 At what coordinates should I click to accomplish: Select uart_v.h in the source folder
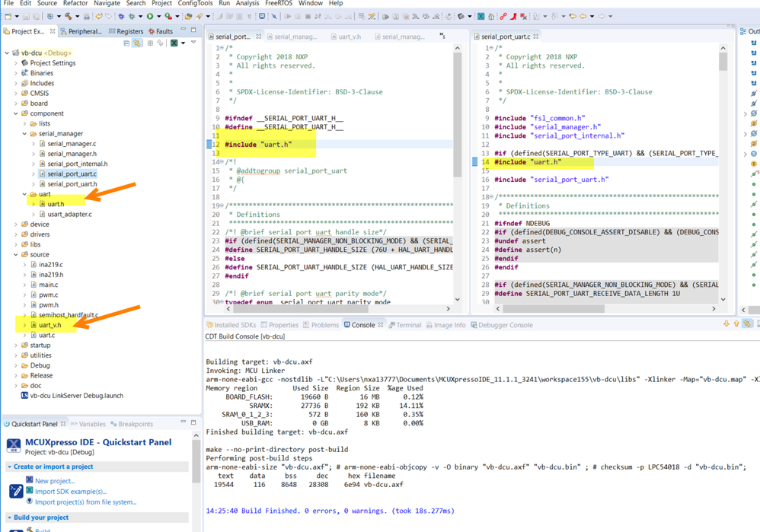49,325
